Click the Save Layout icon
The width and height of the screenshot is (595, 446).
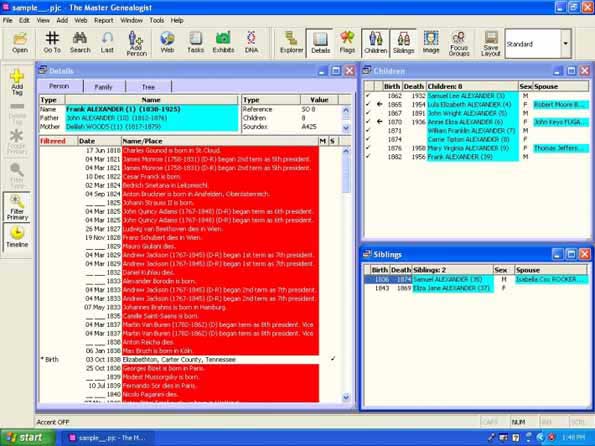pyautogui.click(x=491, y=43)
